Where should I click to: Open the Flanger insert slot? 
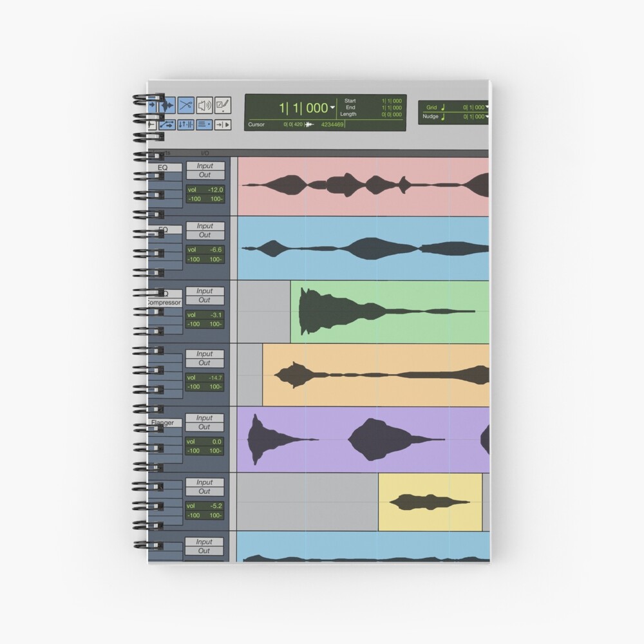pyautogui.click(x=164, y=423)
